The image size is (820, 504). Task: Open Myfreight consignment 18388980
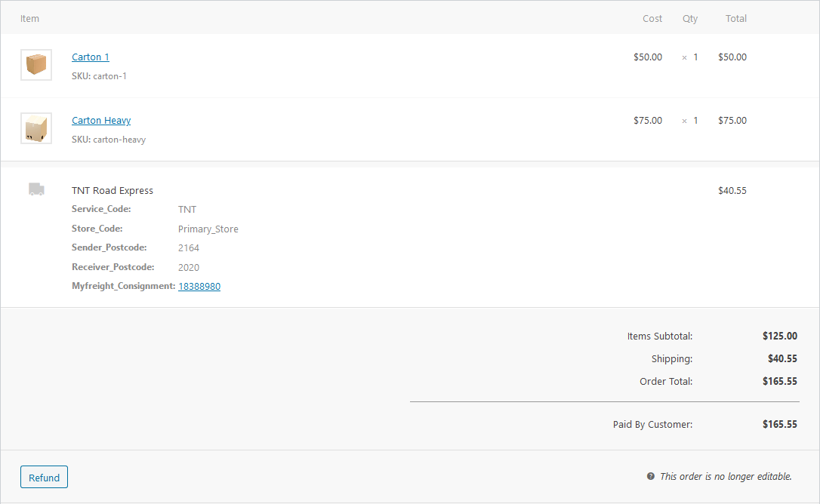[199, 286]
